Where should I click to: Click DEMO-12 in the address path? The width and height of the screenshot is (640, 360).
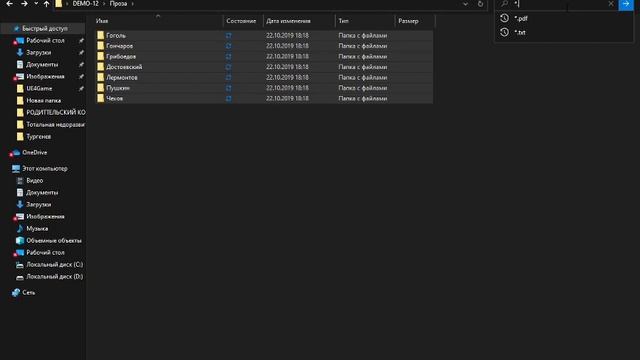point(86,4)
